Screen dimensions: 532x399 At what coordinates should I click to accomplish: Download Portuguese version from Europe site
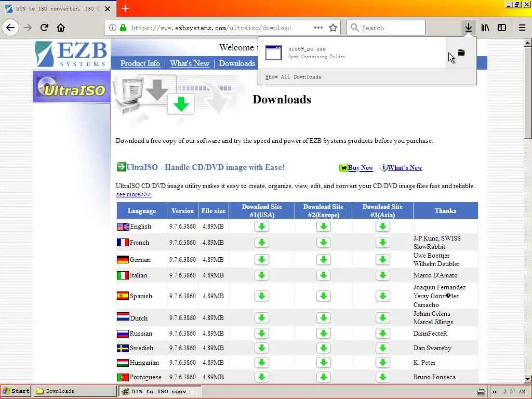pyautogui.click(x=323, y=377)
